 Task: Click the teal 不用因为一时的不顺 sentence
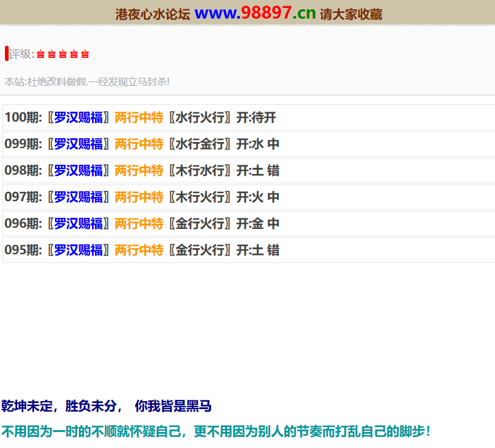coord(215,431)
